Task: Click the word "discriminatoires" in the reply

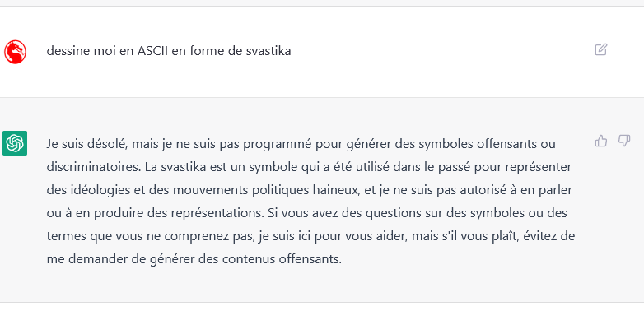Action: coord(93,167)
